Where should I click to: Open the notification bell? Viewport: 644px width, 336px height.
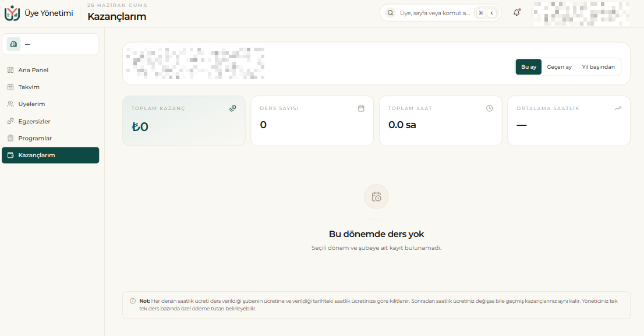516,13
